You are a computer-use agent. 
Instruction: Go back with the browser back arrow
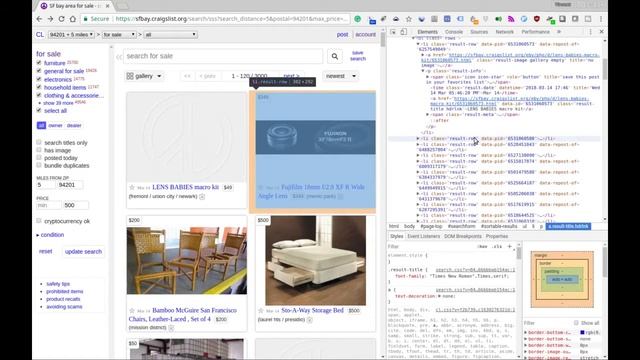[x=39, y=19]
